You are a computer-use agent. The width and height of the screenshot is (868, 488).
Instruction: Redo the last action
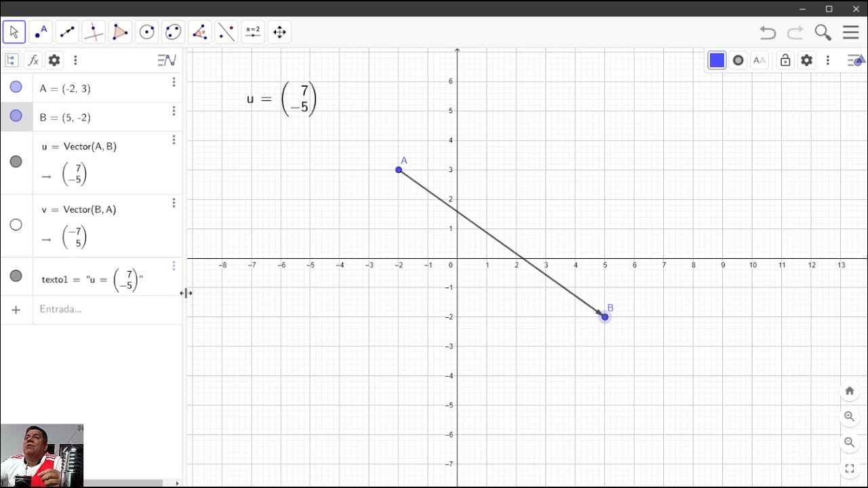pyautogui.click(x=795, y=33)
